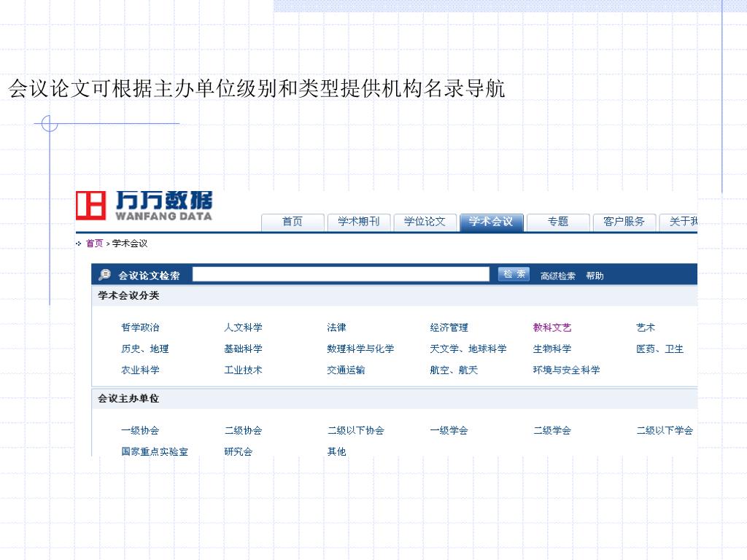Open 高级检索 advanced search

(x=557, y=276)
